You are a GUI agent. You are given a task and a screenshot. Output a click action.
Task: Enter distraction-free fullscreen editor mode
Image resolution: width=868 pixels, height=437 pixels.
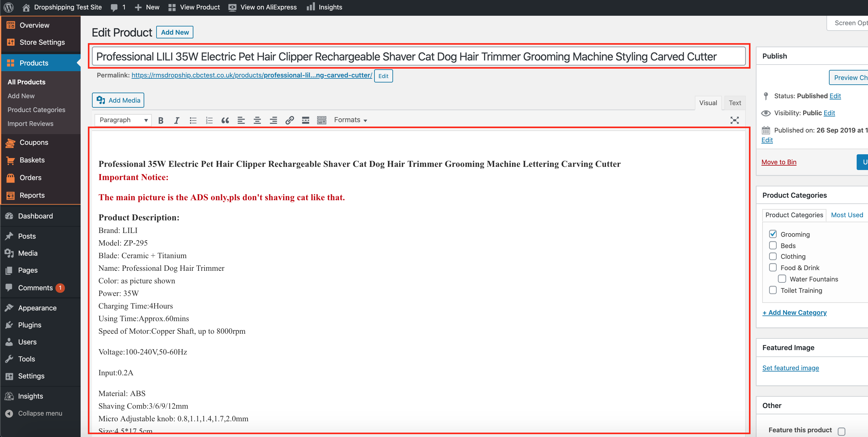point(734,120)
